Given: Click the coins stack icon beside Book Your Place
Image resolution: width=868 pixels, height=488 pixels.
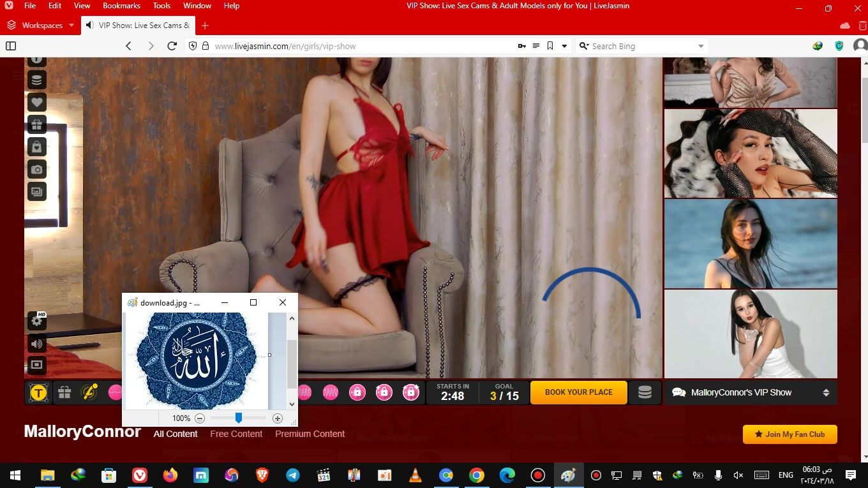Looking at the screenshot, I should point(645,392).
